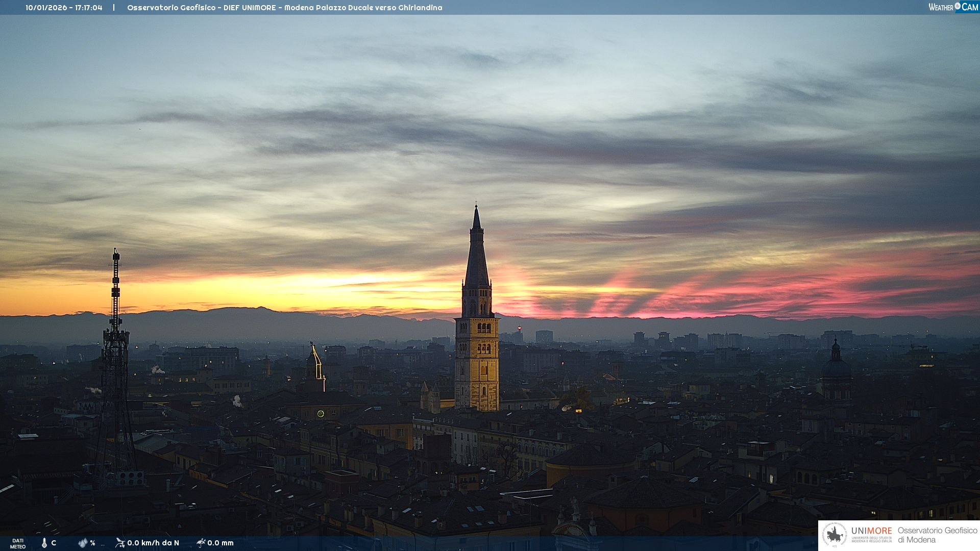Click the DATI METEO label
Screen dimensions: 980x551
18,543
